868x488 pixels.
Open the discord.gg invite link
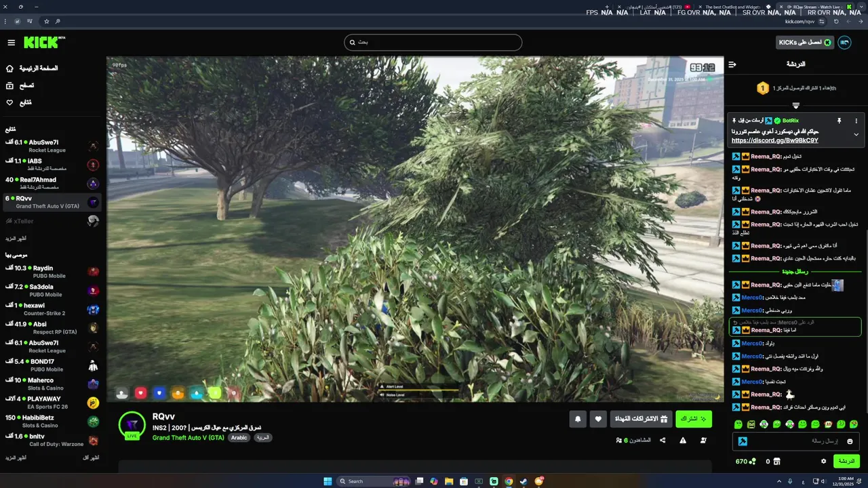pos(774,140)
